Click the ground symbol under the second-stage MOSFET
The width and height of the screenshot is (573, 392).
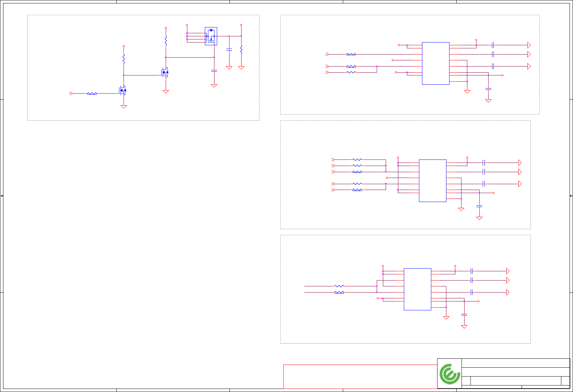[x=166, y=92]
